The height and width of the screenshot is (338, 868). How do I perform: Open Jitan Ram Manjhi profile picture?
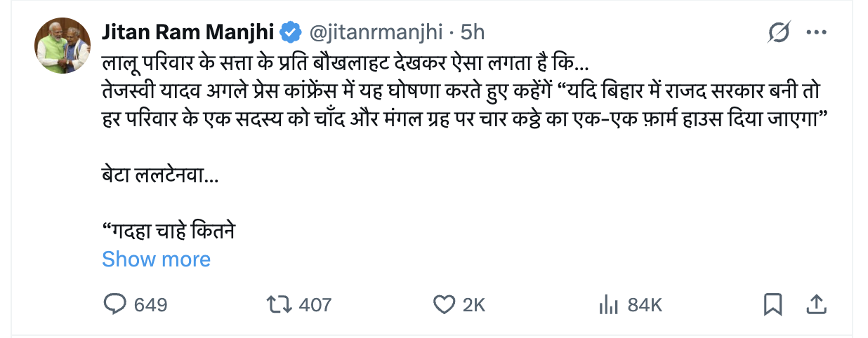click(63, 46)
